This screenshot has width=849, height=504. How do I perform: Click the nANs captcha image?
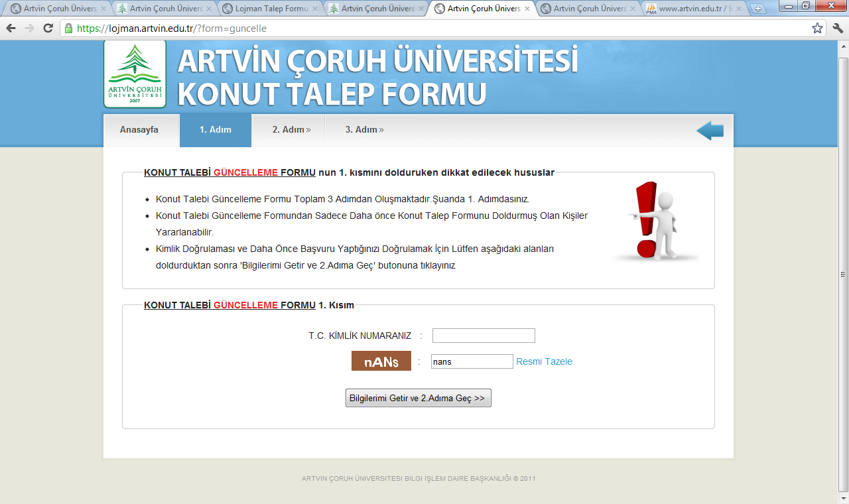pyautogui.click(x=381, y=361)
